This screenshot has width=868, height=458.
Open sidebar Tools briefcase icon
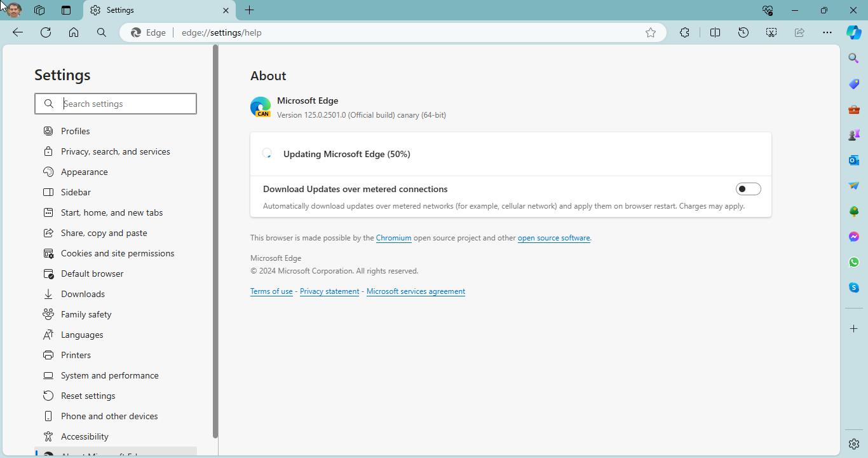click(x=854, y=109)
